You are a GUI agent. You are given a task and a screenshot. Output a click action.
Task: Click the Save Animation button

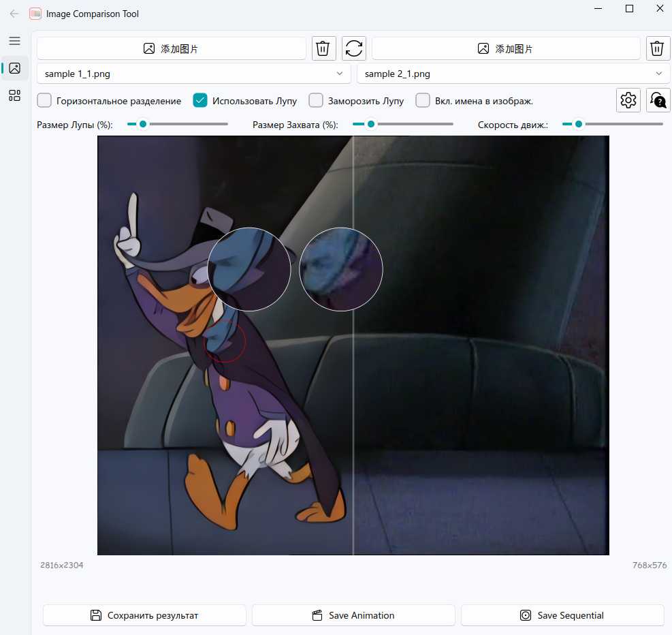click(353, 615)
